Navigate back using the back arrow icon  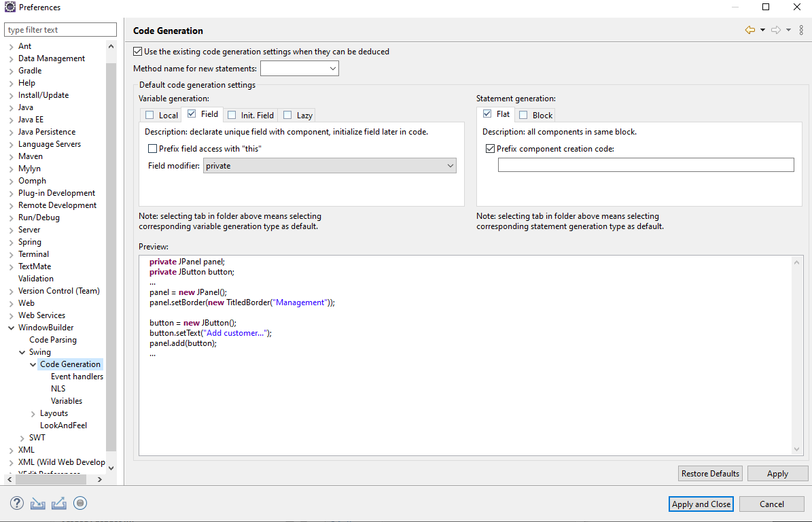click(x=750, y=30)
